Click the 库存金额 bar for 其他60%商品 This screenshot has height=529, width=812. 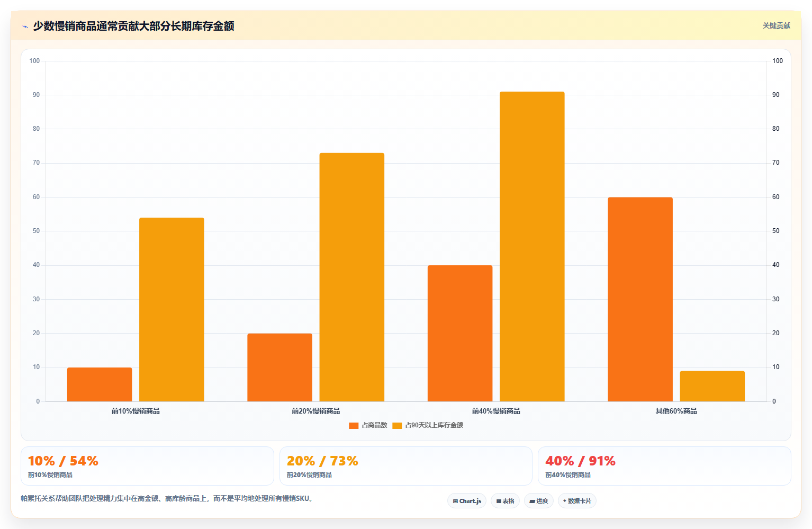pos(712,386)
